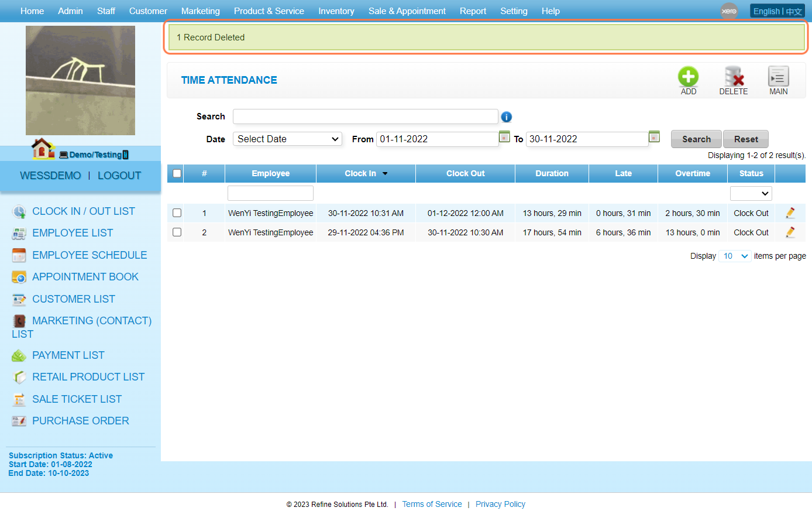Open the APPOINTMENT BOOK link

[x=85, y=277]
